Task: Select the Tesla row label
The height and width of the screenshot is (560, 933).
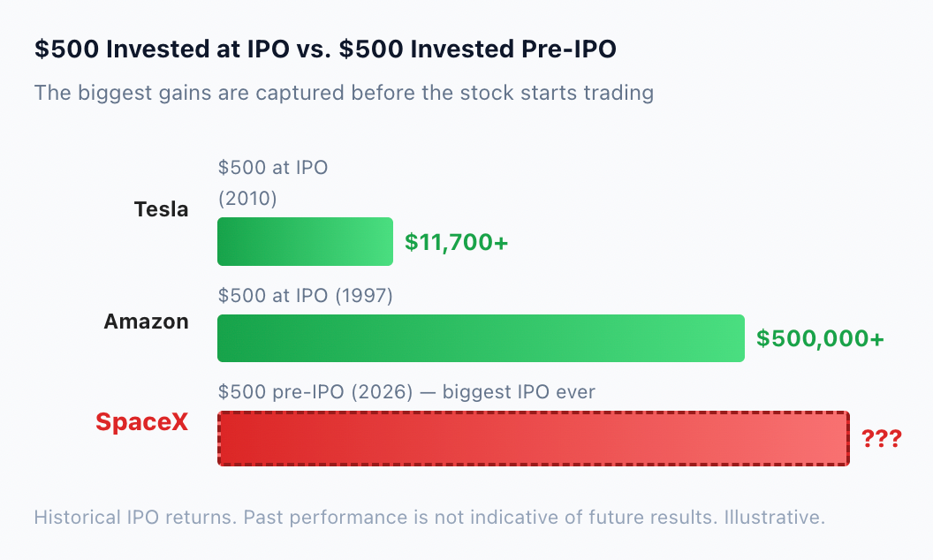Action: [x=162, y=209]
